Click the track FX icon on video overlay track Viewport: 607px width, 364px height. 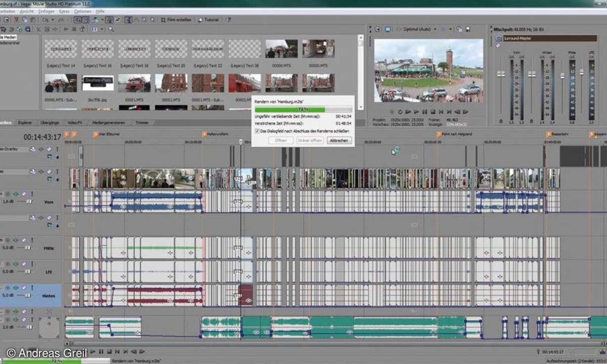coord(40,149)
